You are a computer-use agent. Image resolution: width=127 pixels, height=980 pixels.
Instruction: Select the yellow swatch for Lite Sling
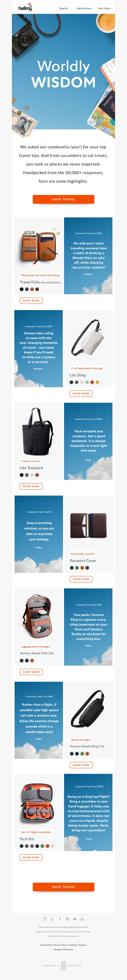point(97,382)
